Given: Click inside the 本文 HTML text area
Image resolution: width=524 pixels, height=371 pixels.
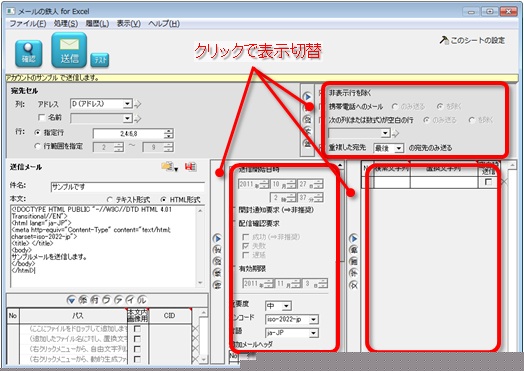Looking at the screenshot, I should coord(104,247).
